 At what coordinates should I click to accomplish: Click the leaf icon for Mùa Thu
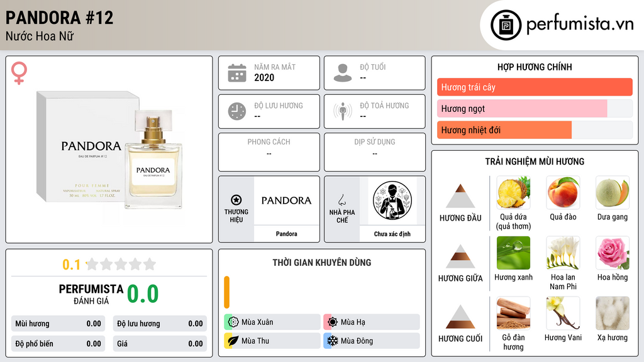click(x=233, y=341)
